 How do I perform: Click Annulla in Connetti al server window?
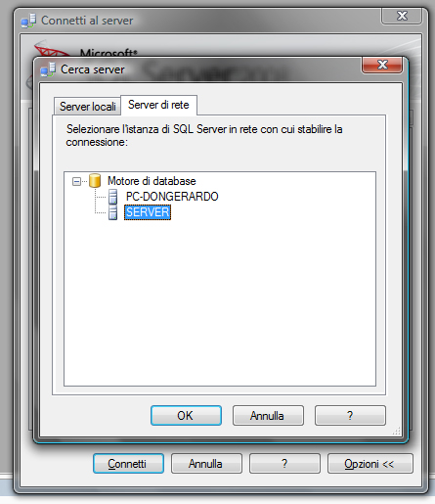click(206, 464)
